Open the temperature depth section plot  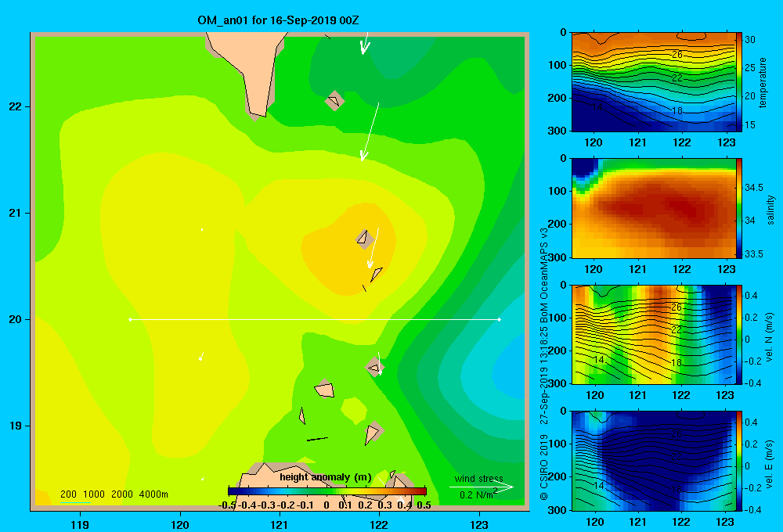(x=653, y=82)
